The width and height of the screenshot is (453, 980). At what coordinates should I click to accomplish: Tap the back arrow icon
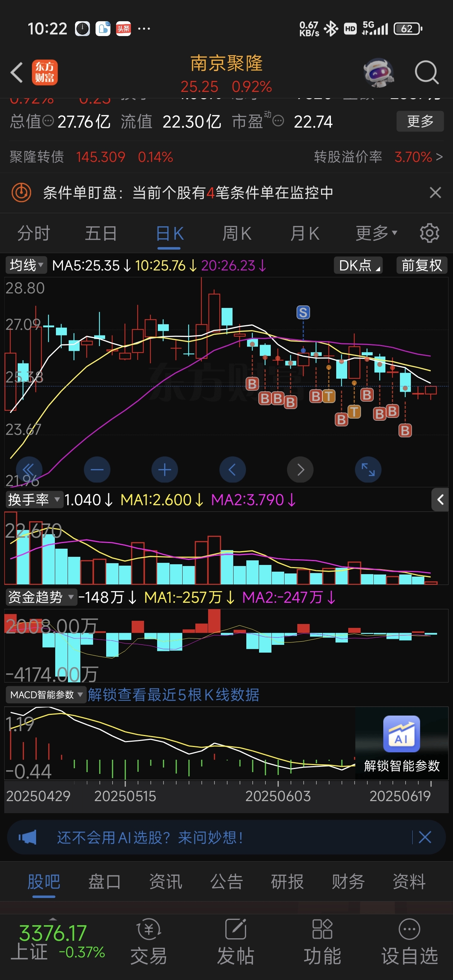coord(17,72)
